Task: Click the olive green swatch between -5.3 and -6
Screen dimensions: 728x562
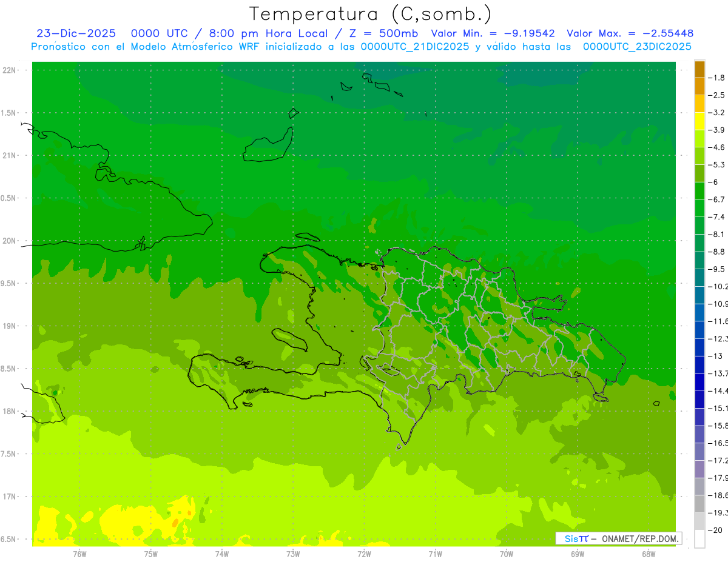Action: click(699, 173)
